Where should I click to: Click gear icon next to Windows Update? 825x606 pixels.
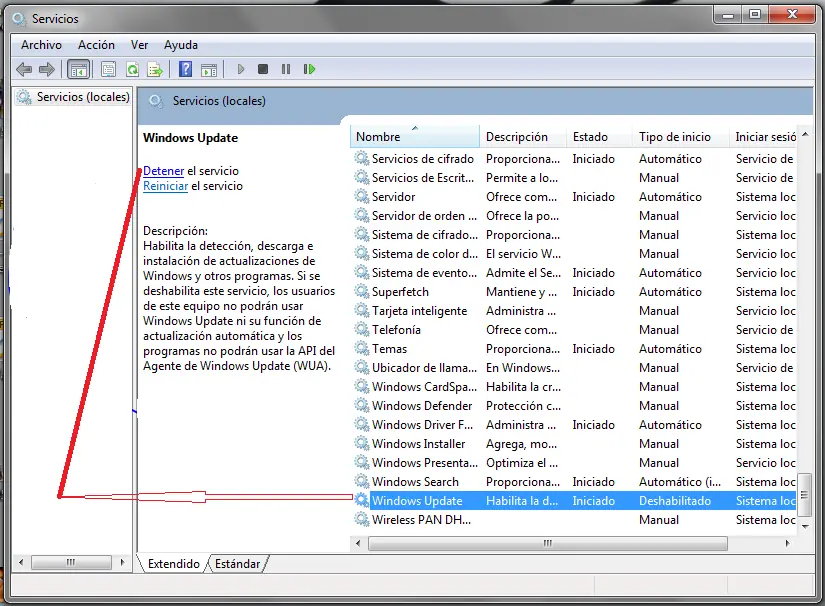[x=361, y=500]
